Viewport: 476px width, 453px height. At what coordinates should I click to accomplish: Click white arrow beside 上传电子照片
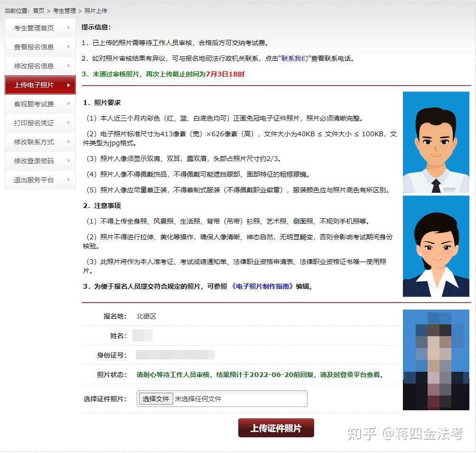(x=69, y=85)
